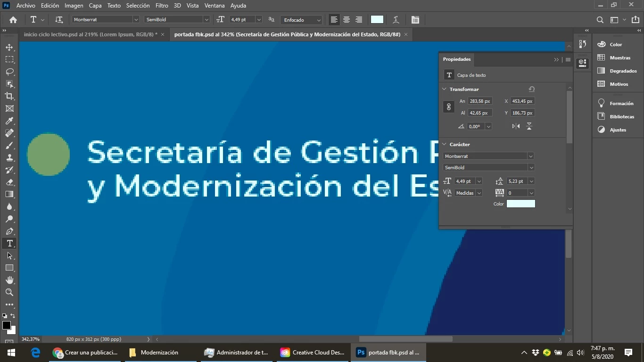Viewport: 644px width, 362px height.
Task: Select the Blur tool
Action: [x=9, y=206]
